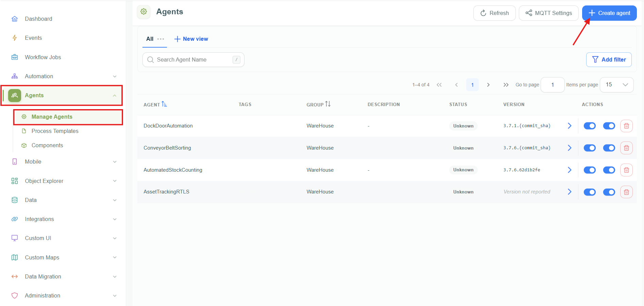Create a New view
Viewport: 644px width, 306px height.
(191, 39)
